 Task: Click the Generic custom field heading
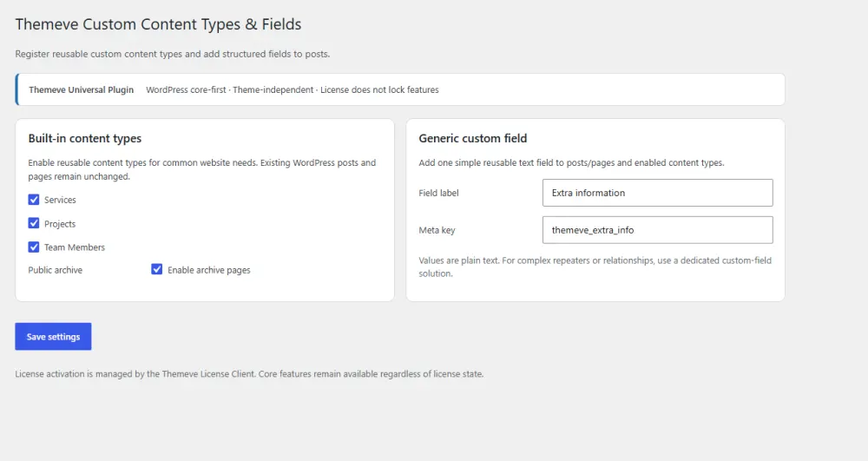473,138
